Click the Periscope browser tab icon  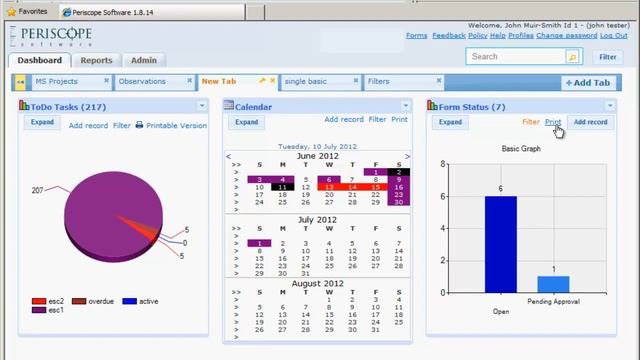(67, 13)
